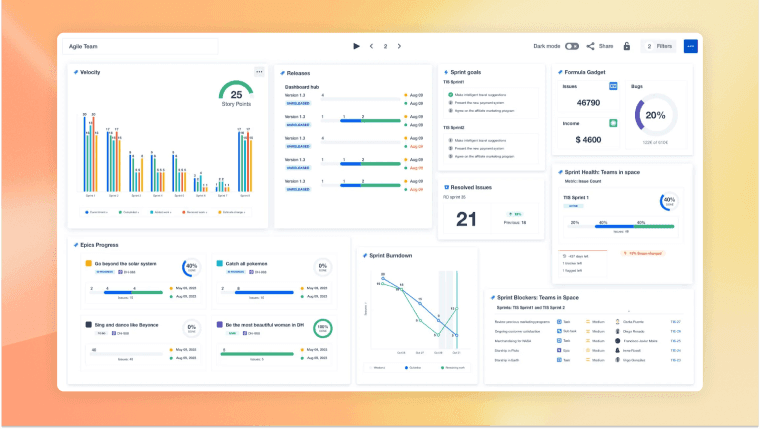Viewport: 760px width, 429px height.
Task: Click the Velocity gadget pin icon
Action: point(76,72)
